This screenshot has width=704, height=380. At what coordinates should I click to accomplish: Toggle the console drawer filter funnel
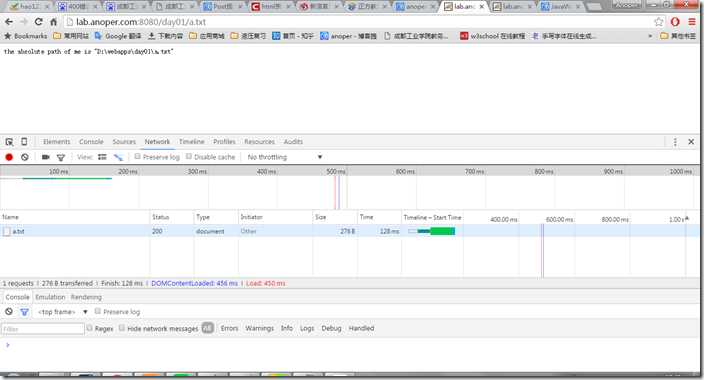point(24,312)
